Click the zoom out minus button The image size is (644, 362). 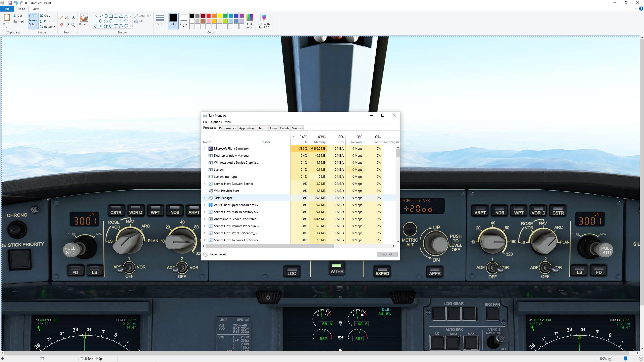click(610, 359)
